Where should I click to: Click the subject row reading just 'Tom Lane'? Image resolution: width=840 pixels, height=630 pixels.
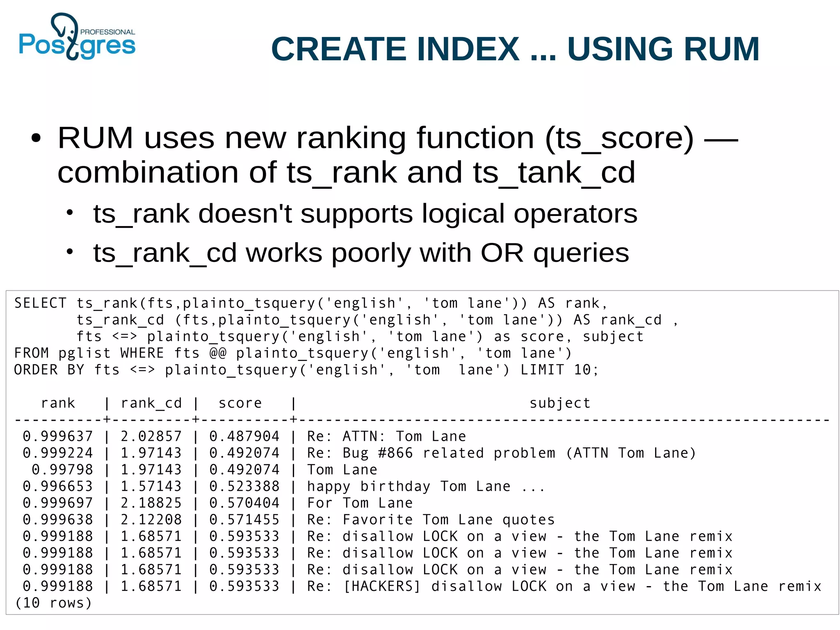pos(342,470)
